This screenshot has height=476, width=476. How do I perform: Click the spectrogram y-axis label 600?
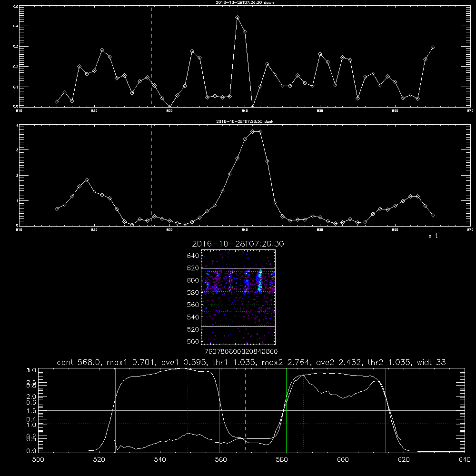pyautogui.click(x=193, y=280)
